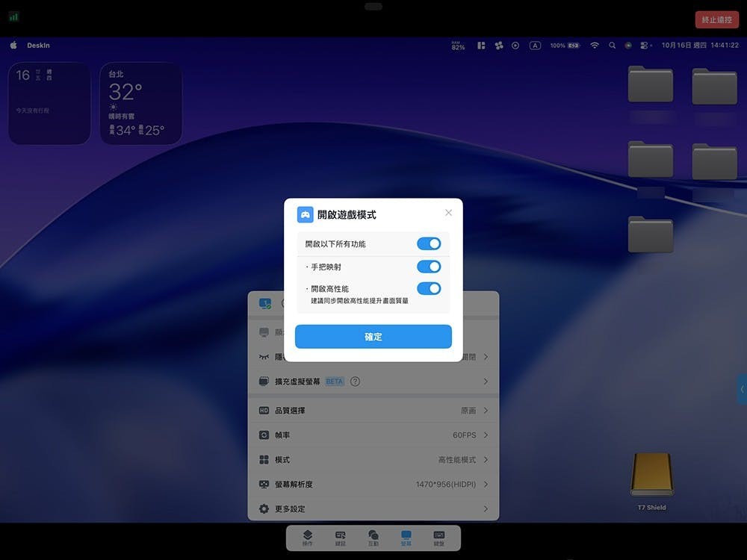Open the 操作 tab in bottom toolbar
Viewport: 747px width, 560px height.
pyautogui.click(x=307, y=538)
